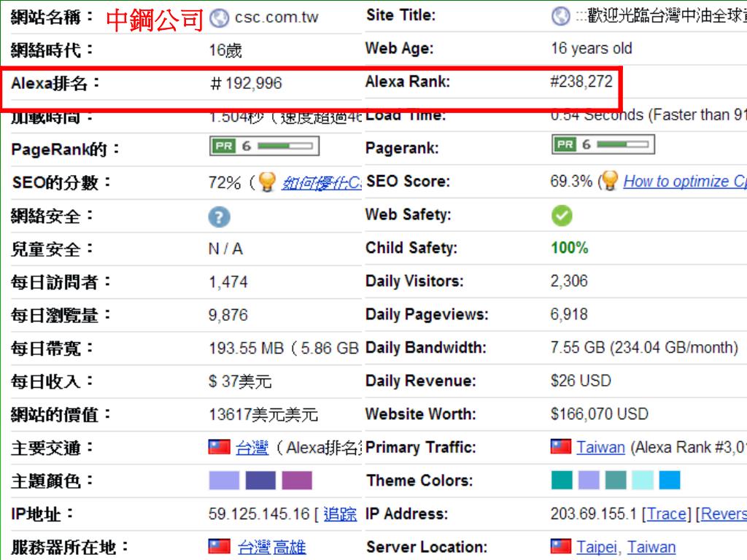Click the 16 years old Web Age value
747x560 pixels.
click(591, 48)
